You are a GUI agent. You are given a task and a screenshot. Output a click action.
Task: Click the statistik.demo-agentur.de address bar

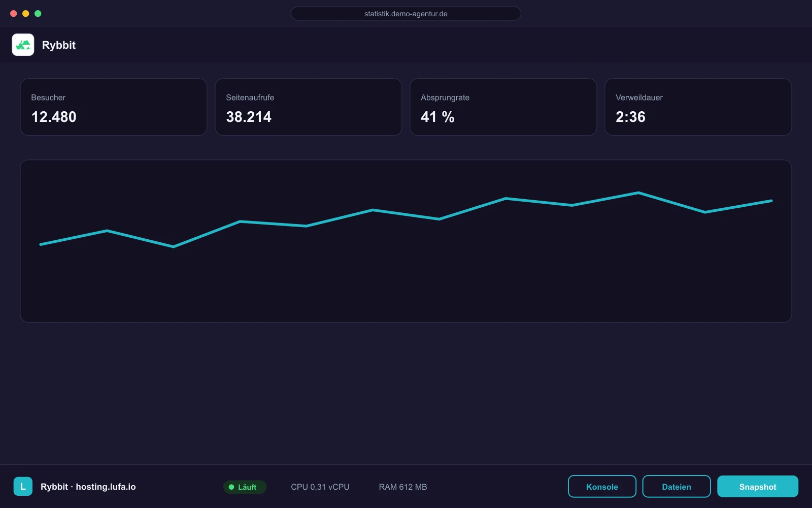406,14
